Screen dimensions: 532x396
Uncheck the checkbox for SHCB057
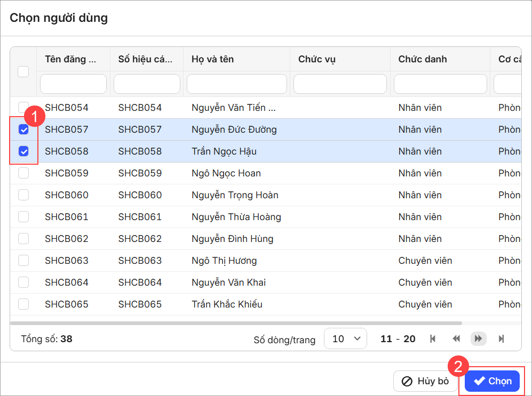point(23,130)
